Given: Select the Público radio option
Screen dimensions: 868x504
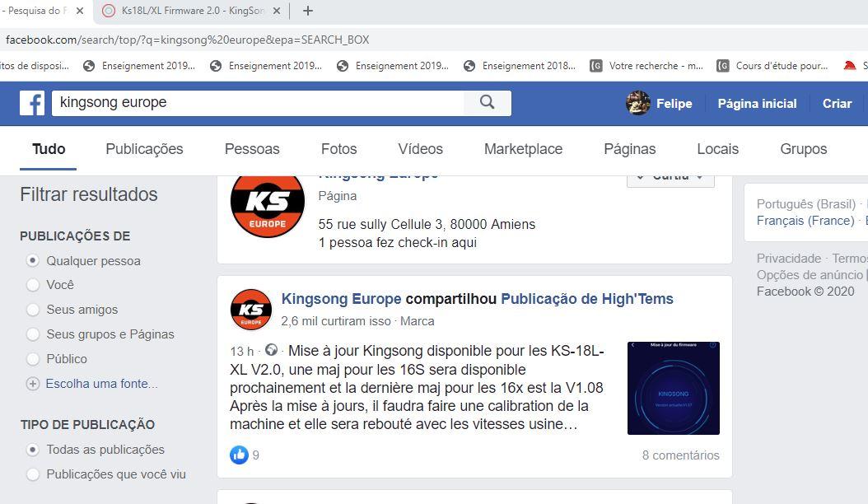Looking at the screenshot, I should coord(33,359).
